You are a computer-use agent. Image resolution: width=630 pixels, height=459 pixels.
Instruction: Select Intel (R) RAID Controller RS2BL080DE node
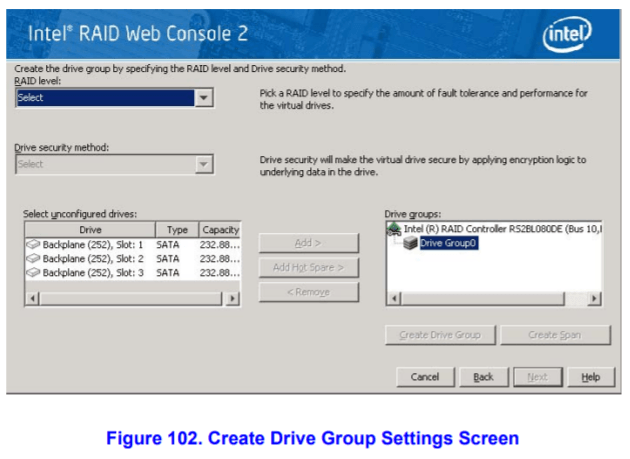pyautogui.click(x=503, y=229)
